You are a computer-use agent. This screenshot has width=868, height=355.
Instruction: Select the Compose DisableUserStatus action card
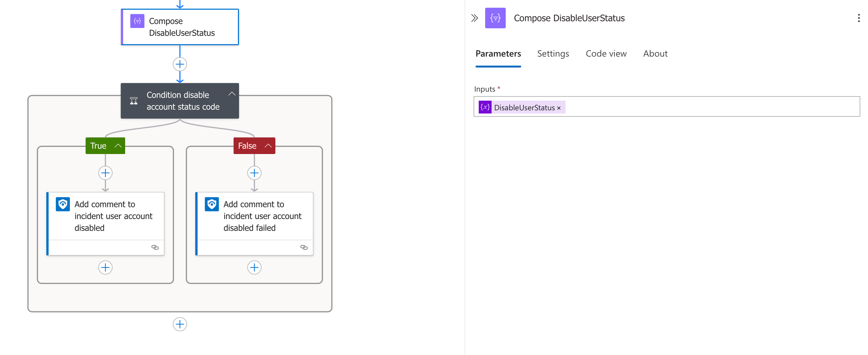180,27
